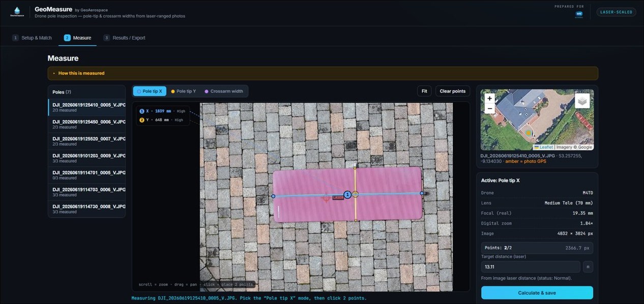Click the red LASER crosshair marker

point(327,199)
